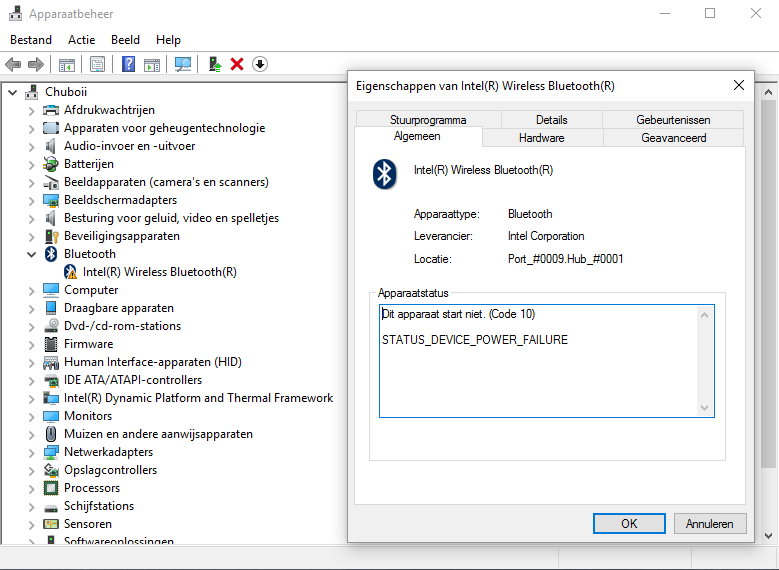The image size is (779, 570).
Task: Click the Intel Corporation supplier value
Action: point(546,236)
